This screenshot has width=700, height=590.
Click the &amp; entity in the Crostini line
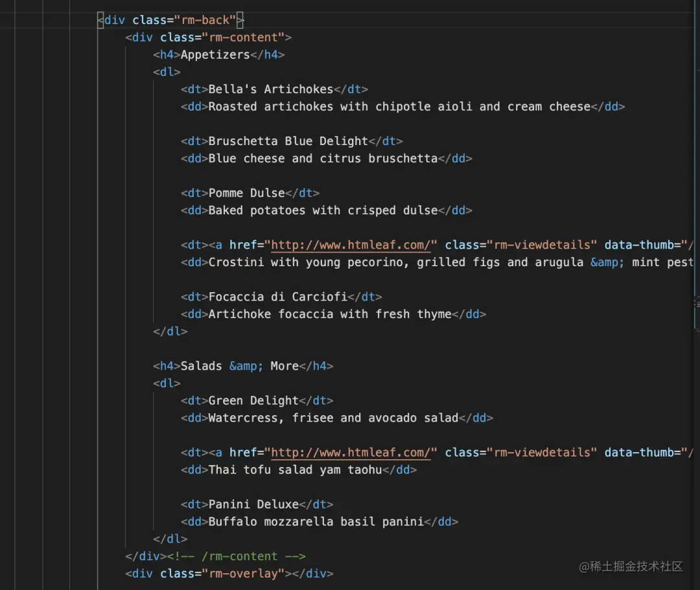tap(607, 262)
